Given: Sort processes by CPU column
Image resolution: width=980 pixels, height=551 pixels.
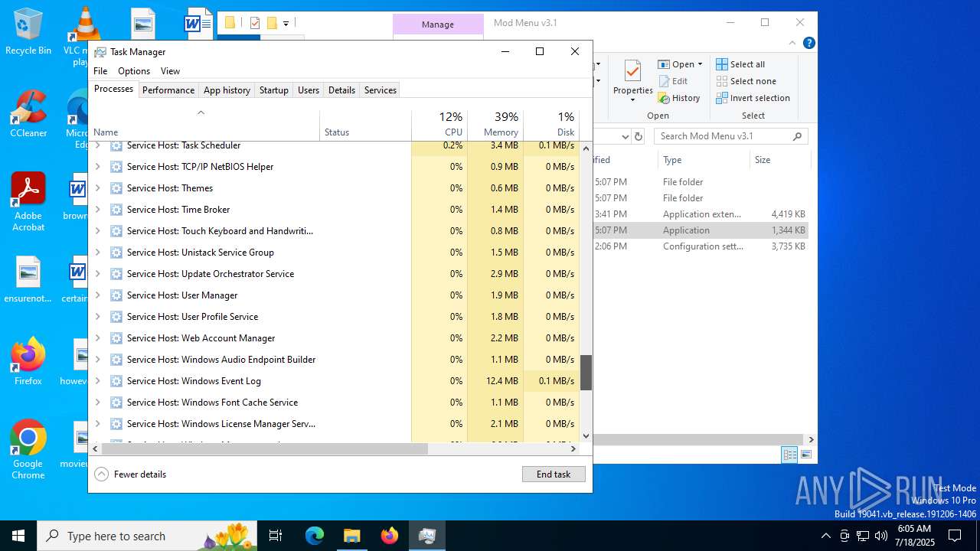Looking at the screenshot, I should 439,125.
